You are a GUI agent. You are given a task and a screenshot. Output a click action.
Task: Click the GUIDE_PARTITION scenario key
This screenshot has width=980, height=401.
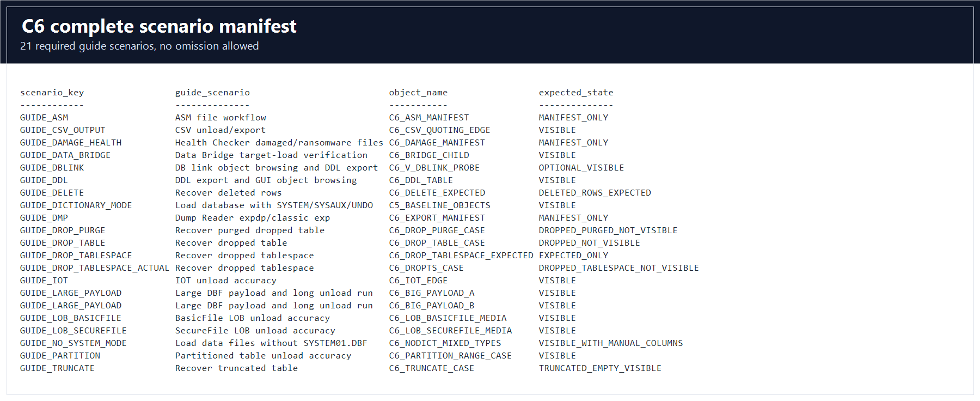point(60,356)
